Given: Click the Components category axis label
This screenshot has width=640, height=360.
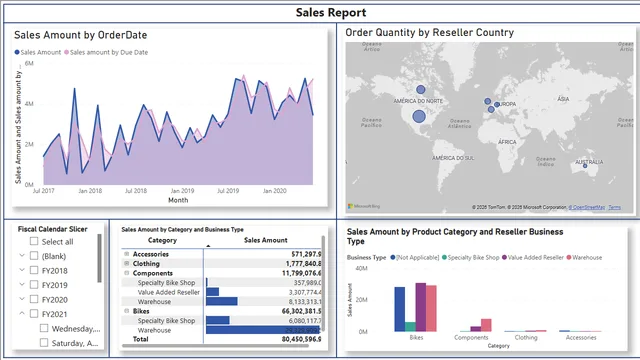Looking at the screenshot, I should point(471,338).
